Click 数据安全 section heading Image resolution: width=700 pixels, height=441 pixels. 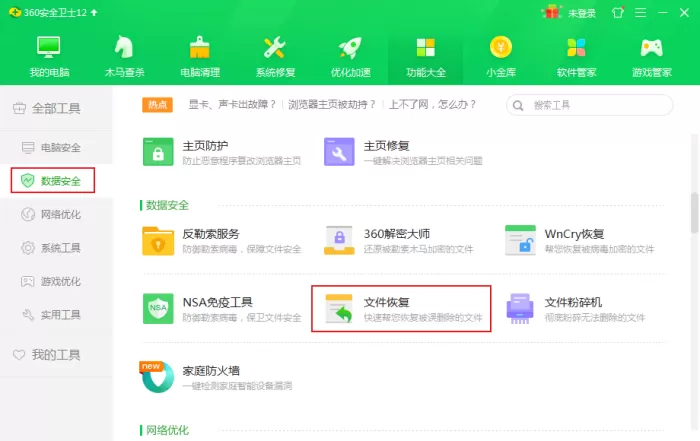[167, 205]
